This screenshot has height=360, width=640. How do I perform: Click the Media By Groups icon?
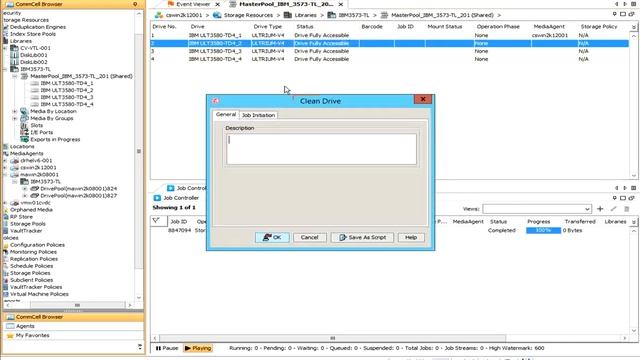pos(24,118)
